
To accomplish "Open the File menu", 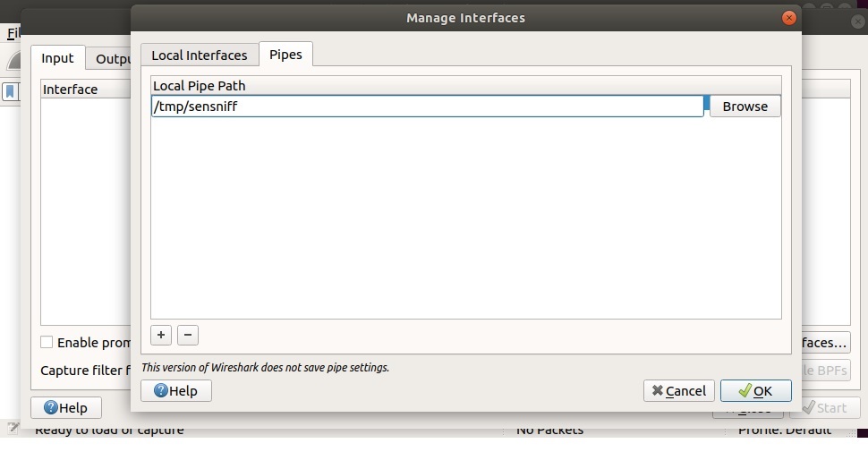I will [12, 33].
